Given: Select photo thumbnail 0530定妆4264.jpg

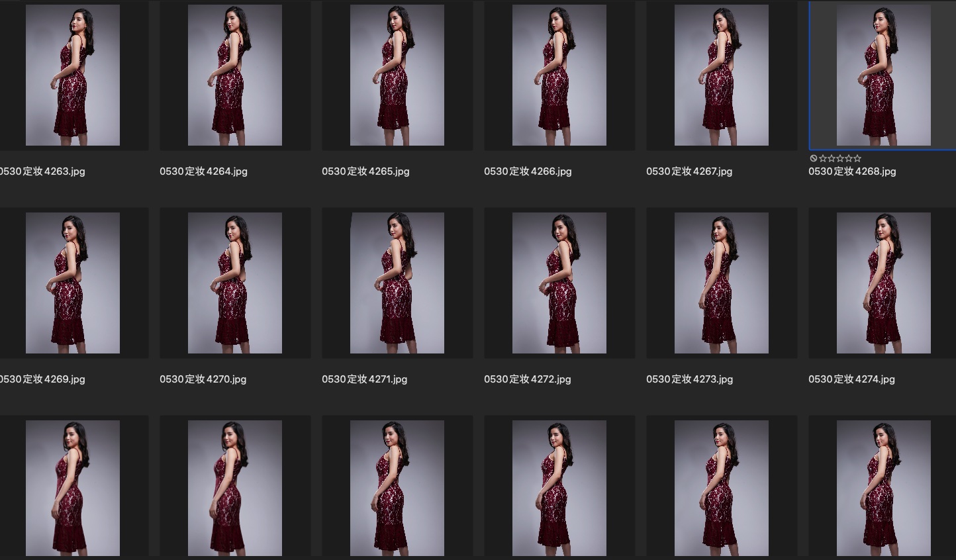Looking at the screenshot, I should [x=235, y=75].
